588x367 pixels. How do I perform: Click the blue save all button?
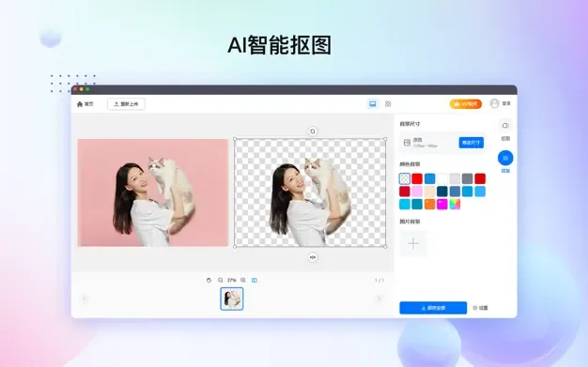click(433, 308)
